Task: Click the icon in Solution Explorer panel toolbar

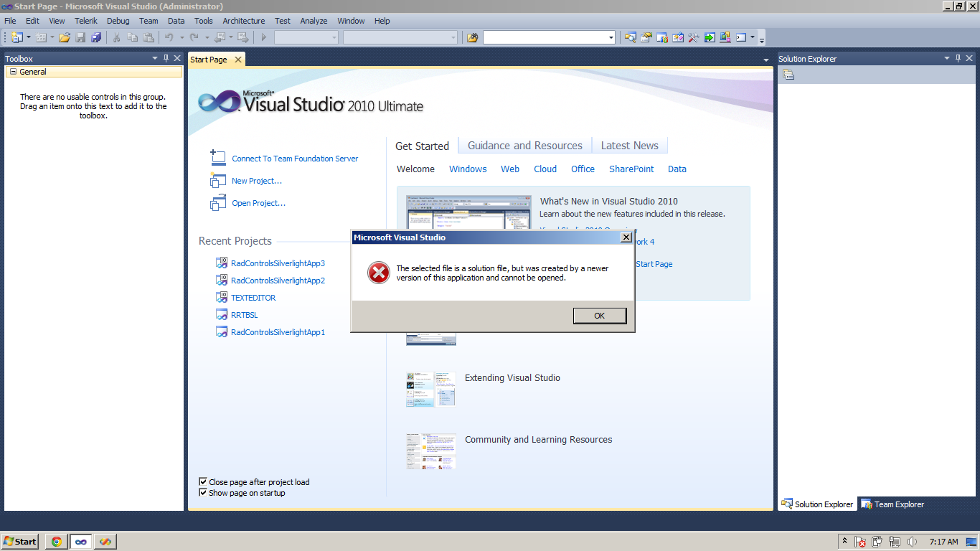Action: 788,75
